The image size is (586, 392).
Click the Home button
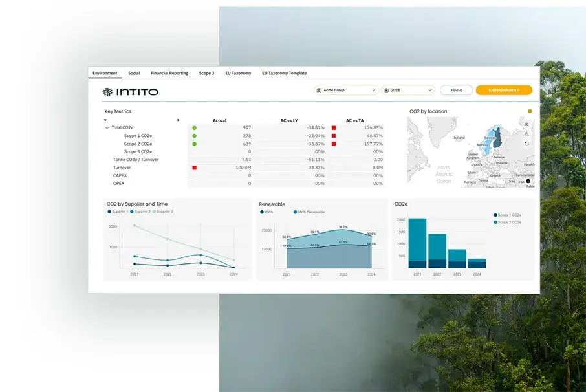pyautogui.click(x=456, y=90)
